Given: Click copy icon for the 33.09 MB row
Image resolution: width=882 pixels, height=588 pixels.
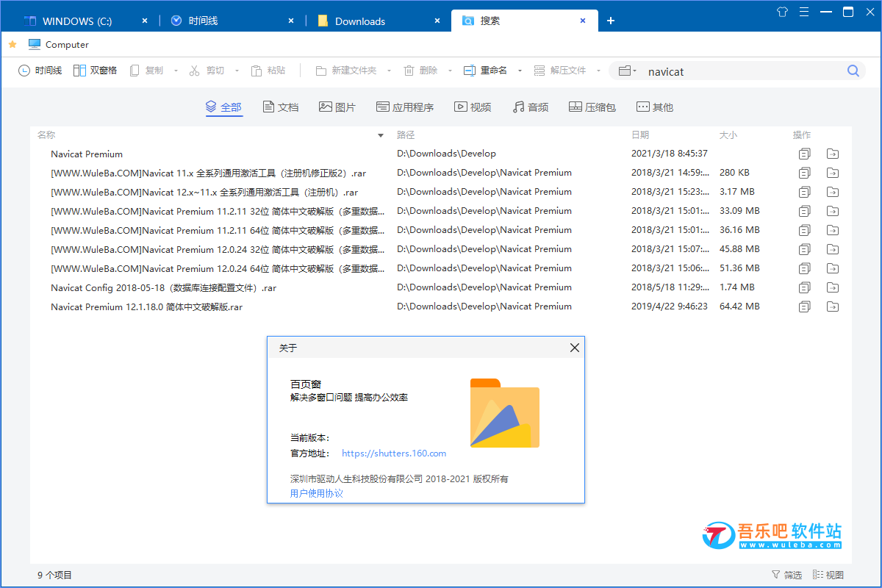Looking at the screenshot, I should coord(805,212).
